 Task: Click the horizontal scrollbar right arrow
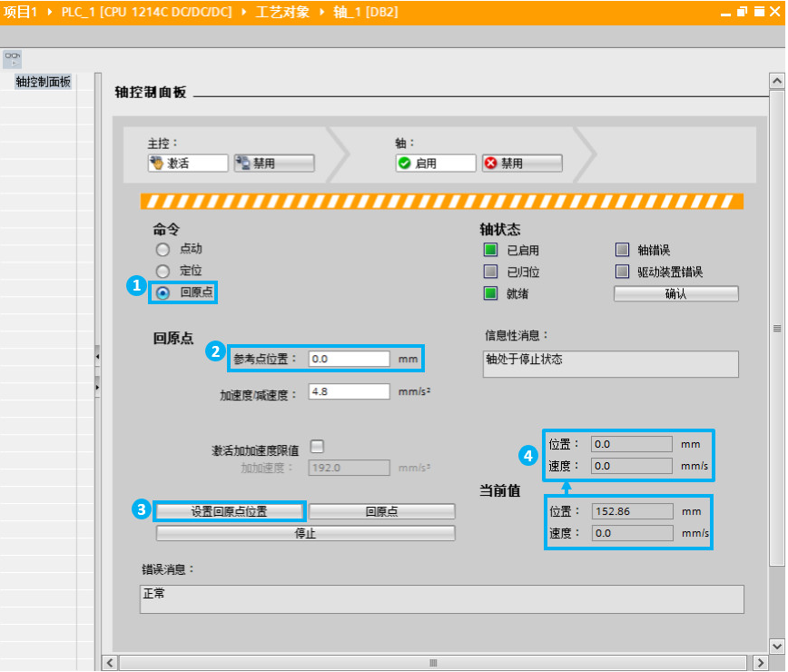[761, 662]
